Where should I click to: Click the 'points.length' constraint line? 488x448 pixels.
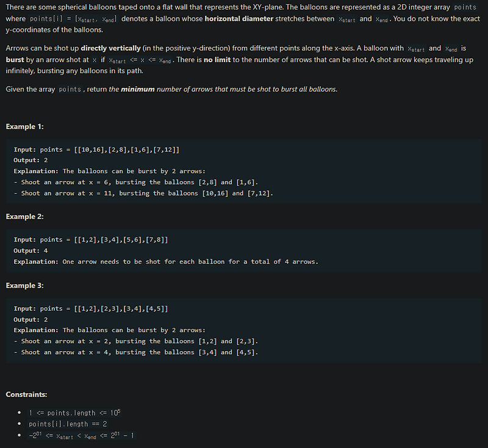coord(74,413)
